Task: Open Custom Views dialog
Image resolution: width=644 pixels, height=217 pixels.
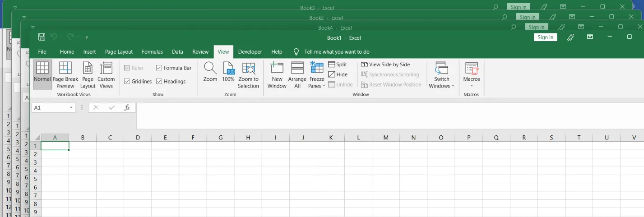Action: [106, 74]
